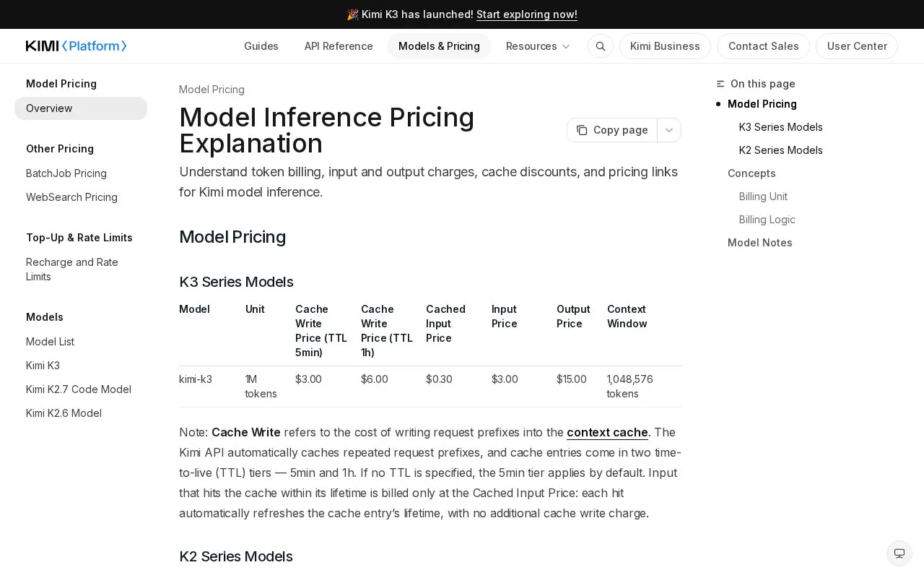Jump to Billing Logic in outline
924x578 pixels.
[x=767, y=220]
